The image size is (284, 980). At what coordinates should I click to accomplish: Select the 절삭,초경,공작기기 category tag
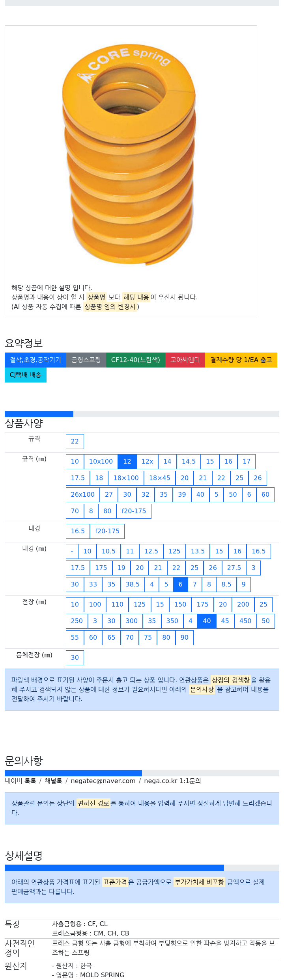[x=35, y=360]
